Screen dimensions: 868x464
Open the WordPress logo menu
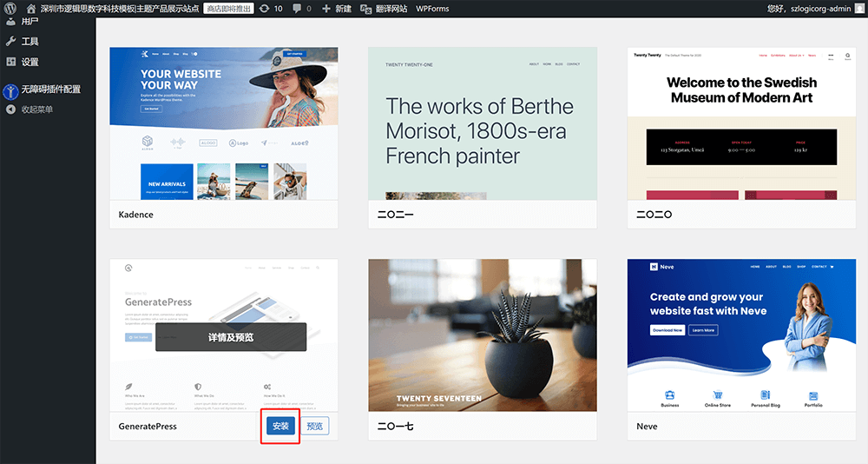point(10,9)
